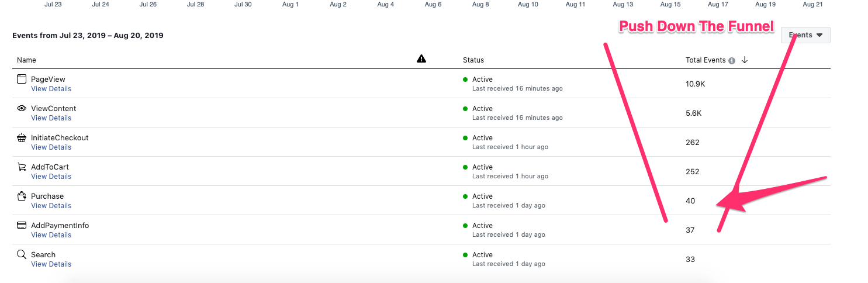Image resolution: width=868 pixels, height=283 pixels.
Task: Open View Details for AddToCart
Action: coord(51,177)
